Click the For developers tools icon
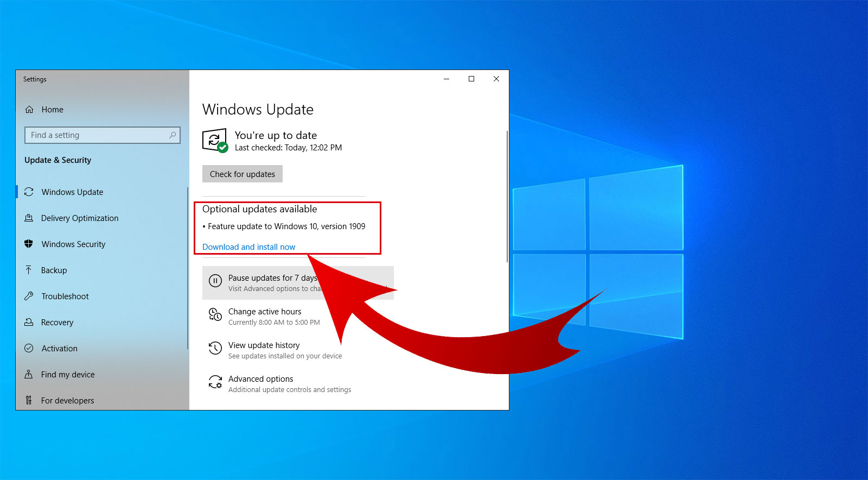Viewport: 868px width, 480px height. point(29,401)
